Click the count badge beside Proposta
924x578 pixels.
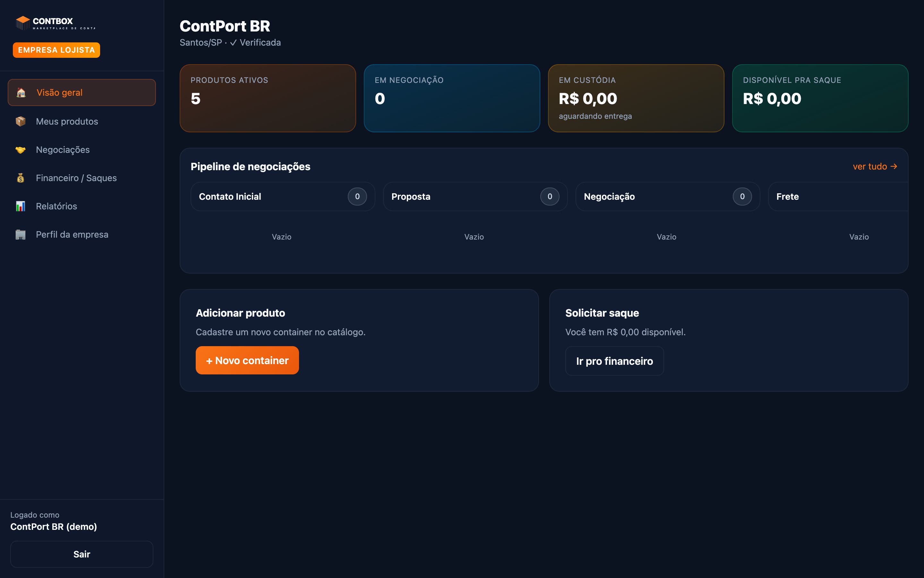tap(550, 197)
